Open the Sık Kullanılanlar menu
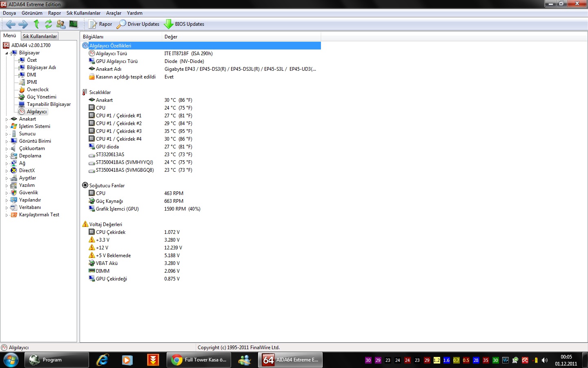 point(83,13)
